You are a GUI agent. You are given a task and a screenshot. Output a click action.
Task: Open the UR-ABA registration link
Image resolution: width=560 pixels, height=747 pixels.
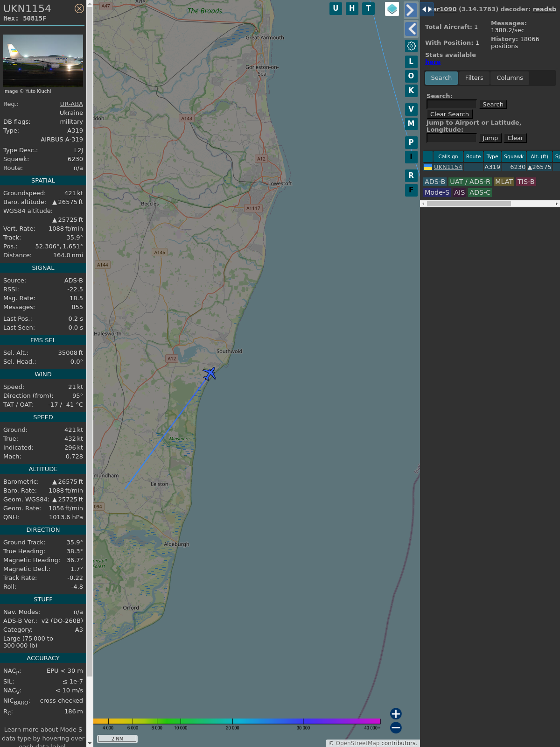[71, 104]
